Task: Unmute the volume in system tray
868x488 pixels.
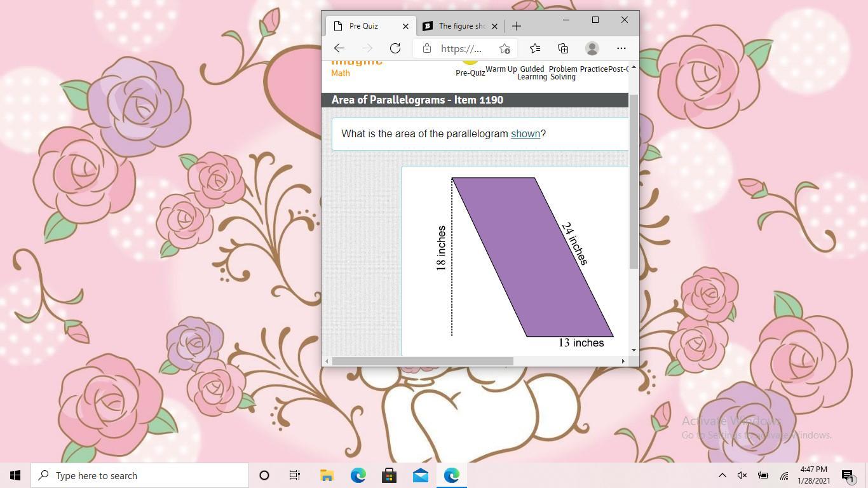Action: [x=742, y=475]
